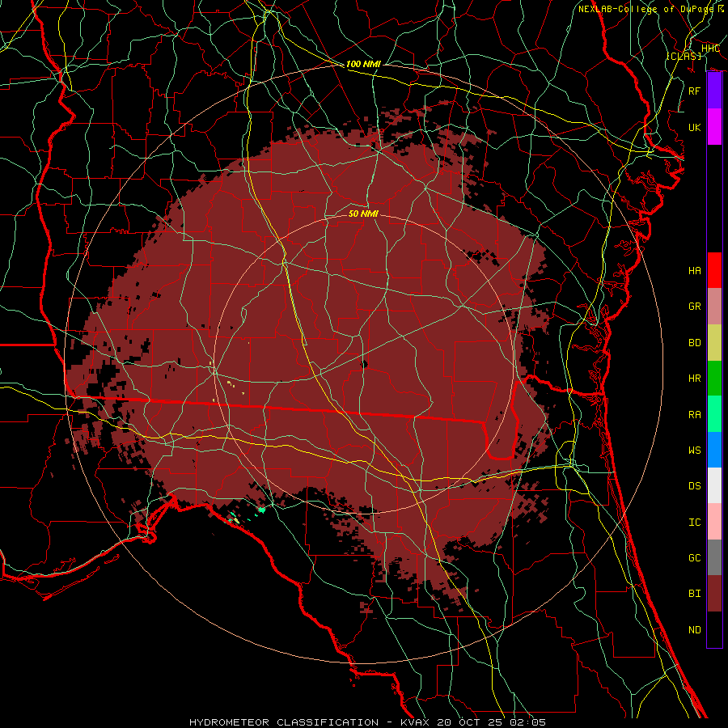Screen dimensions: 728x728
Task: Click the 'GC' legend label
Action: (x=695, y=558)
